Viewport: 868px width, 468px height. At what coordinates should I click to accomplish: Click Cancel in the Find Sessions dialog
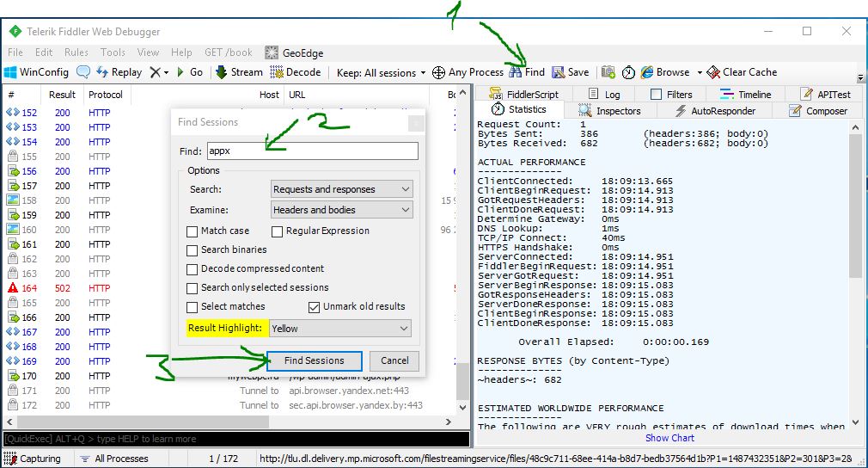394,360
